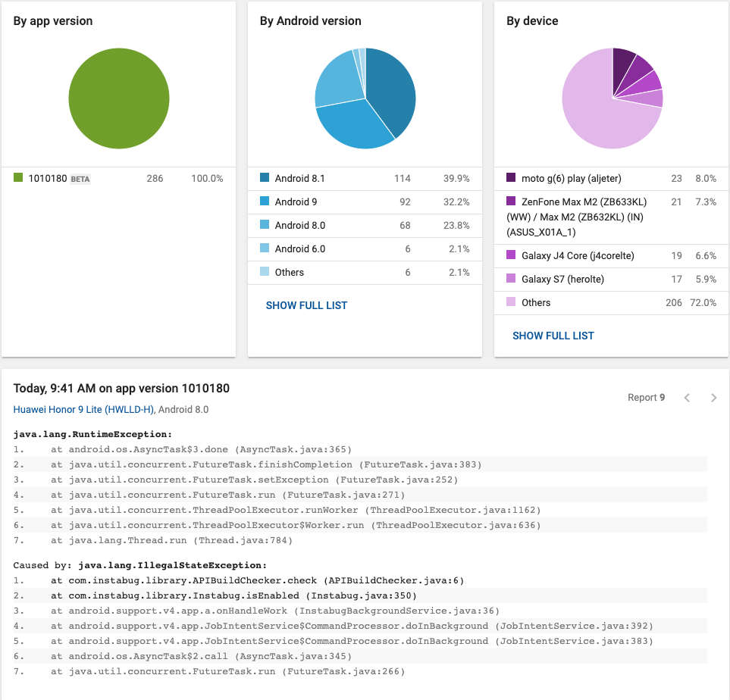Click Others swatch in device legend
This screenshot has width=730, height=700.
[511, 302]
